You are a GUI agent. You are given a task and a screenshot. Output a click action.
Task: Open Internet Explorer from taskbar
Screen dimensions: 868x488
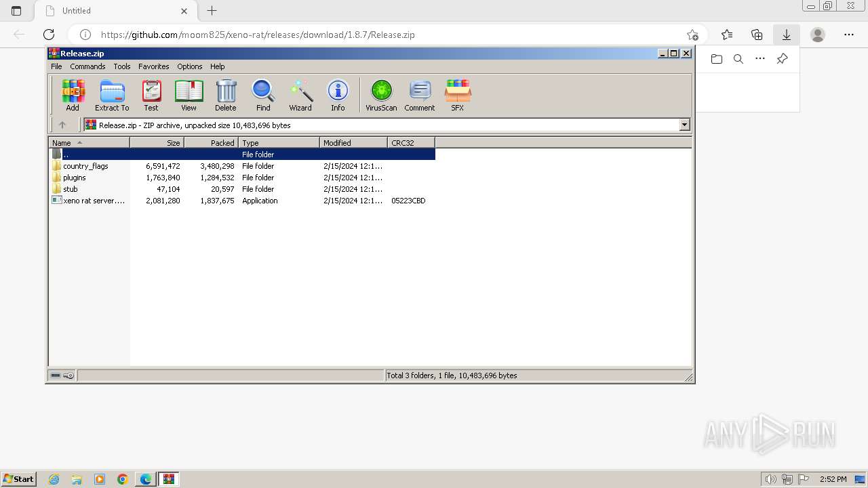(x=54, y=479)
